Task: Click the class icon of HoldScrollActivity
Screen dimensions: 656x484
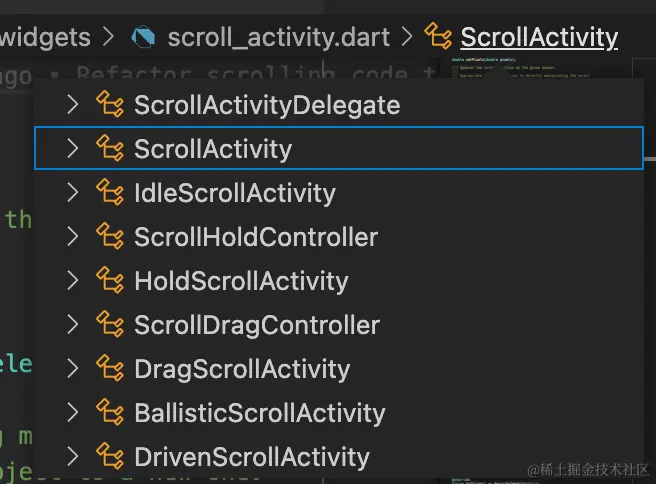Action: [110, 280]
